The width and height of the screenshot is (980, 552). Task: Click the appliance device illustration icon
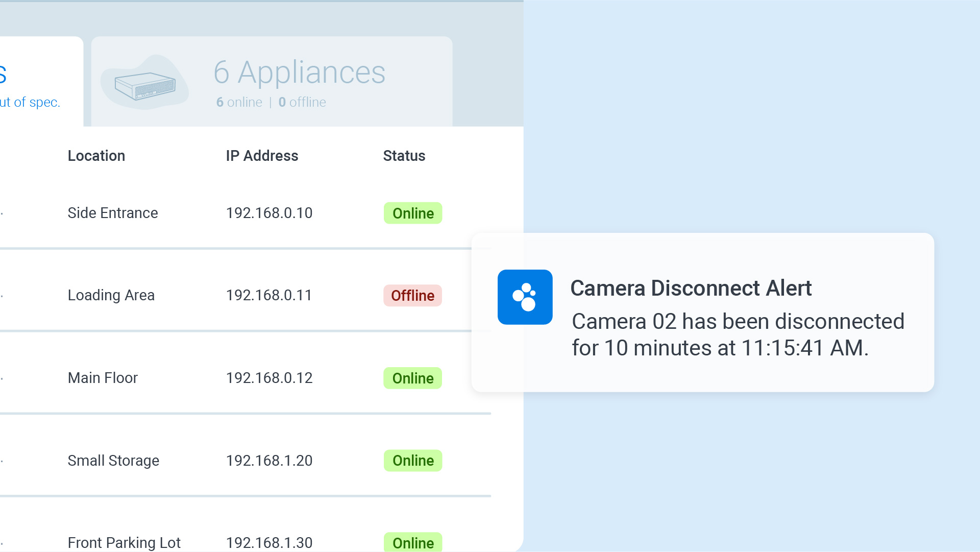[x=145, y=85]
